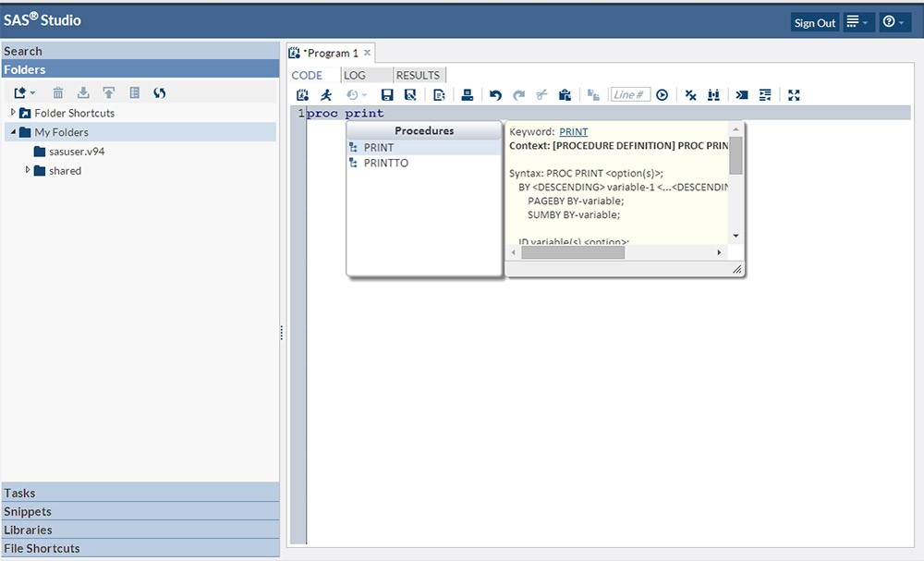Click the syntax help scroll up arrow
The width and height of the screenshot is (924, 561).
[x=736, y=129]
